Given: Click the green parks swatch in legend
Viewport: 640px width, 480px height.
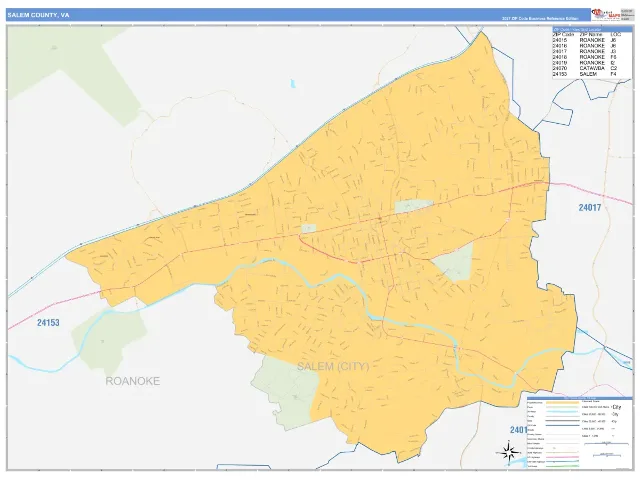Looking at the screenshot, I should tap(562, 407).
